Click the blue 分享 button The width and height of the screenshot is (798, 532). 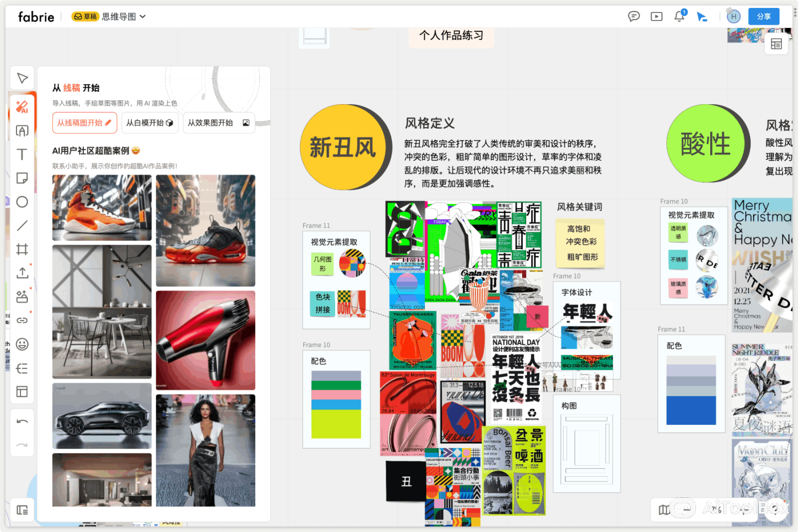pos(764,17)
